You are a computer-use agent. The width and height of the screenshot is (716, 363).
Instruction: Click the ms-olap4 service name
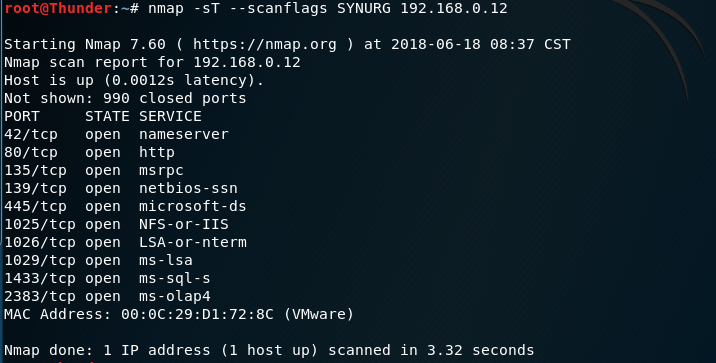pos(174,297)
